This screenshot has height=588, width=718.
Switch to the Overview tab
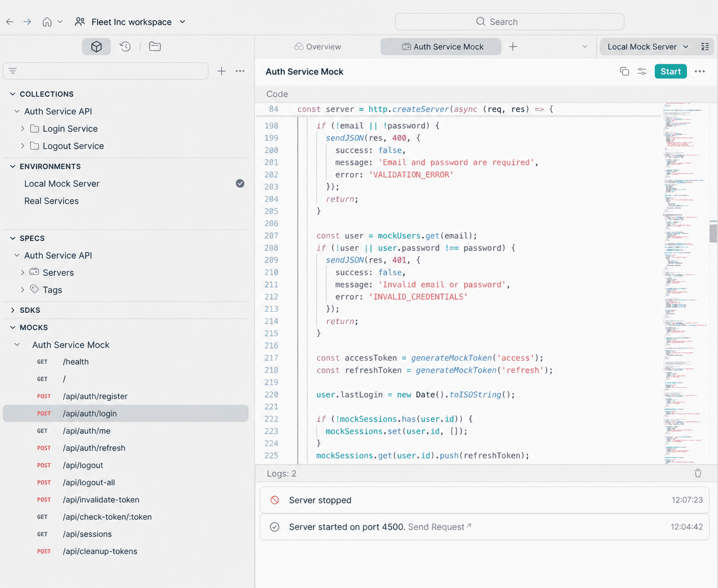(x=318, y=47)
